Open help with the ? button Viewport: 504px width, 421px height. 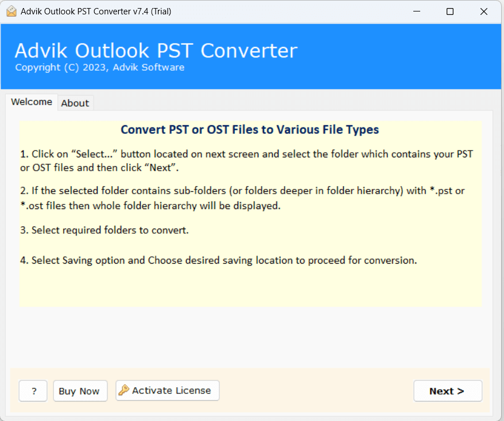33,391
